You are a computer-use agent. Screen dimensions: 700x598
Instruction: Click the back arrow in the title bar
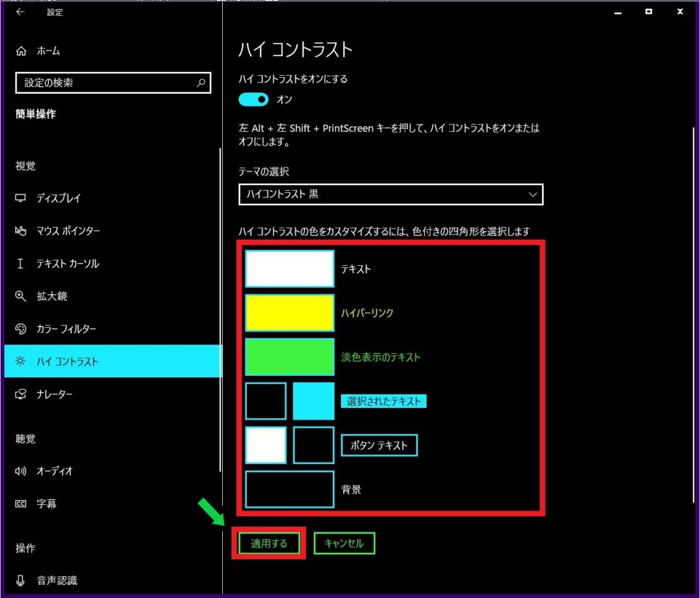click(20, 12)
